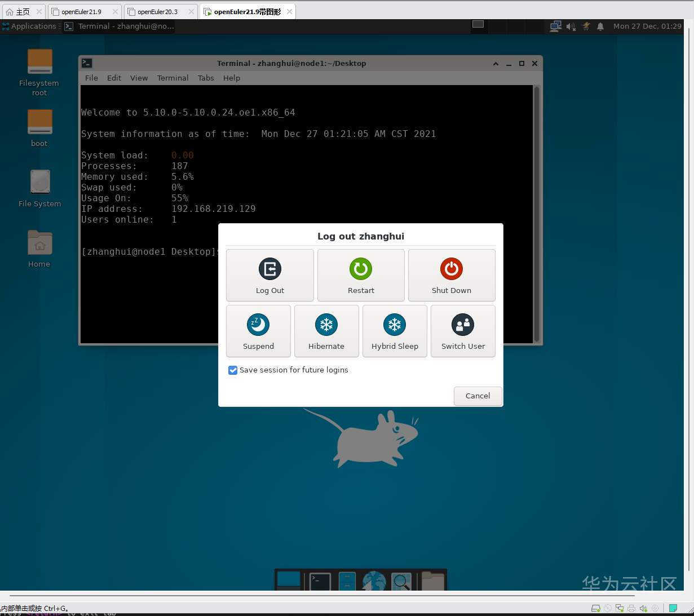
Task: Launch terminal emulator from dock
Action: click(320, 581)
